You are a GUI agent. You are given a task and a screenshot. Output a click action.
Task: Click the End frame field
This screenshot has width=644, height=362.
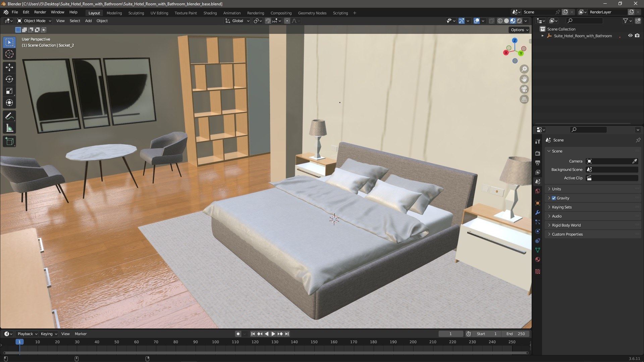pyautogui.click(x=516, y=334)
